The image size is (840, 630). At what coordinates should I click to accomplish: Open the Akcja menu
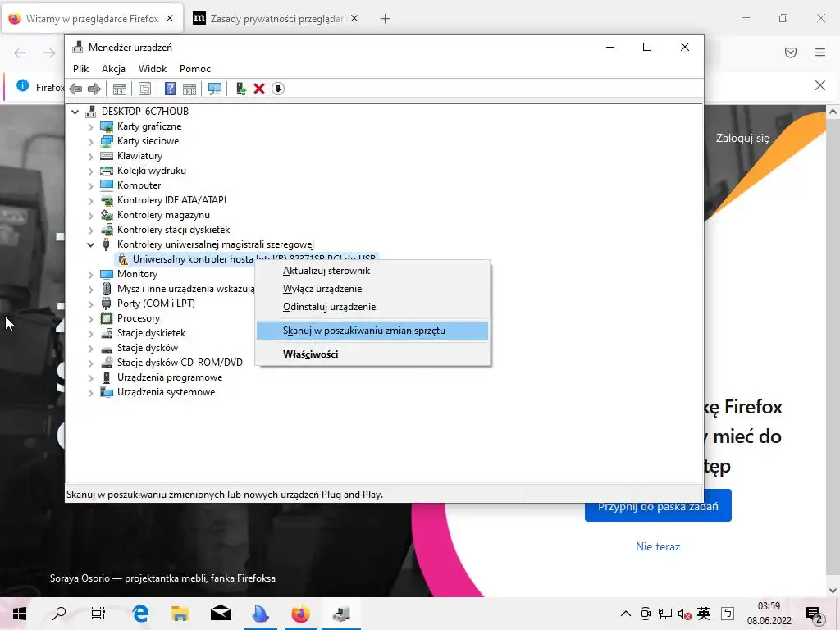[113, 69]
